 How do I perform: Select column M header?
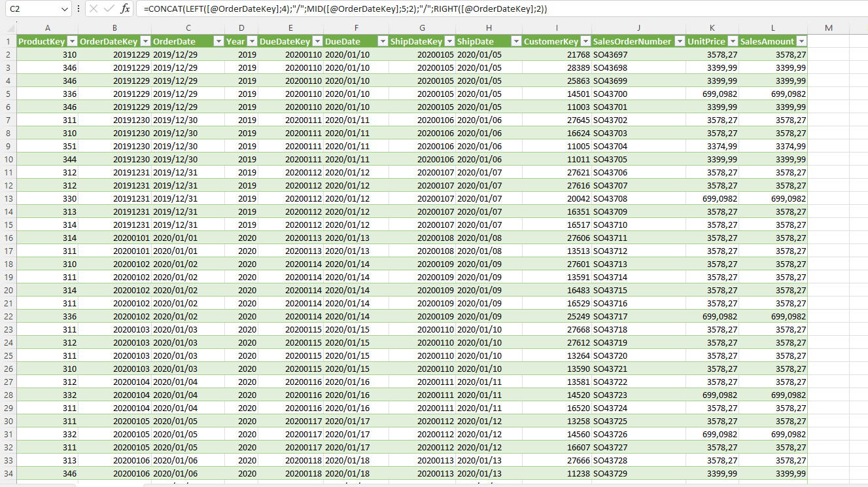tap(828, 27)
